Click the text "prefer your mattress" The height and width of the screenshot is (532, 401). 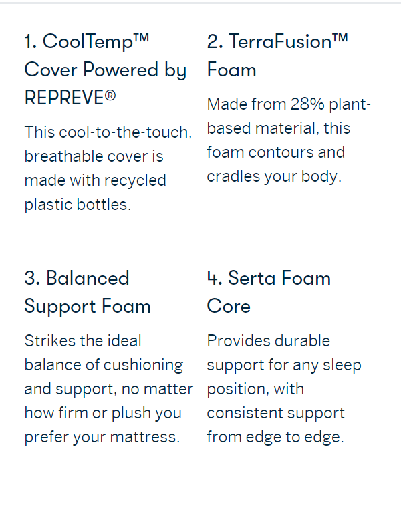pyautogui.click(x=102, y=437)
